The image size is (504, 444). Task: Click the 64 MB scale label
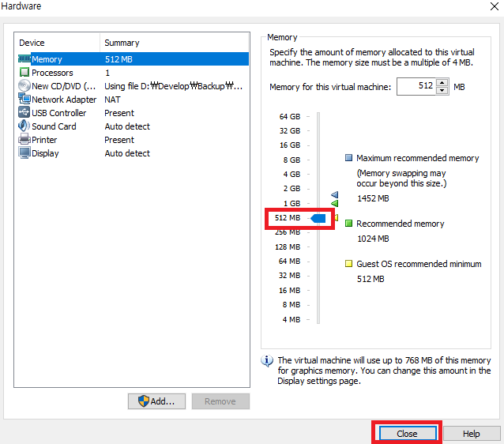point(289,261)
